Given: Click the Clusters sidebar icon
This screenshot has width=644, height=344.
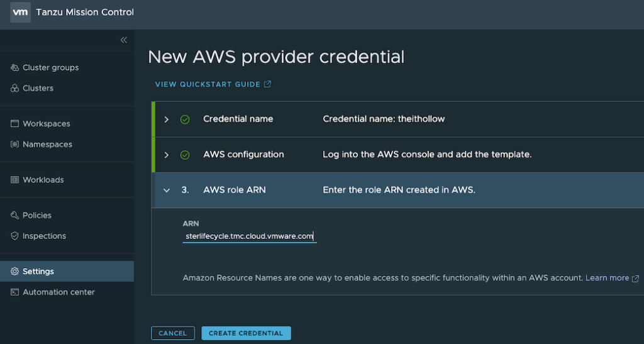Looking at the screenshot, I should pyautogui.click(x=15, y=89).
